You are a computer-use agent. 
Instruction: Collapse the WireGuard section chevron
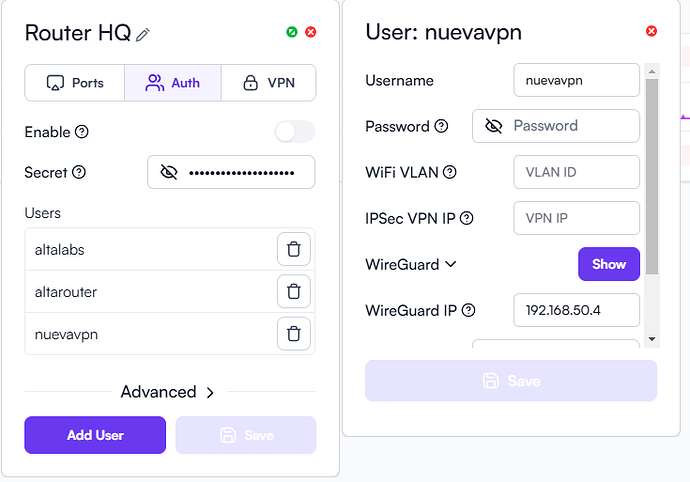(451, 264)
